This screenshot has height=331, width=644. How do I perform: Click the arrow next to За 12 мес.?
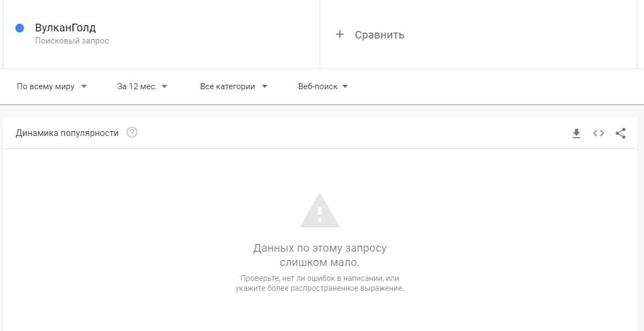(x=165, y=86)
